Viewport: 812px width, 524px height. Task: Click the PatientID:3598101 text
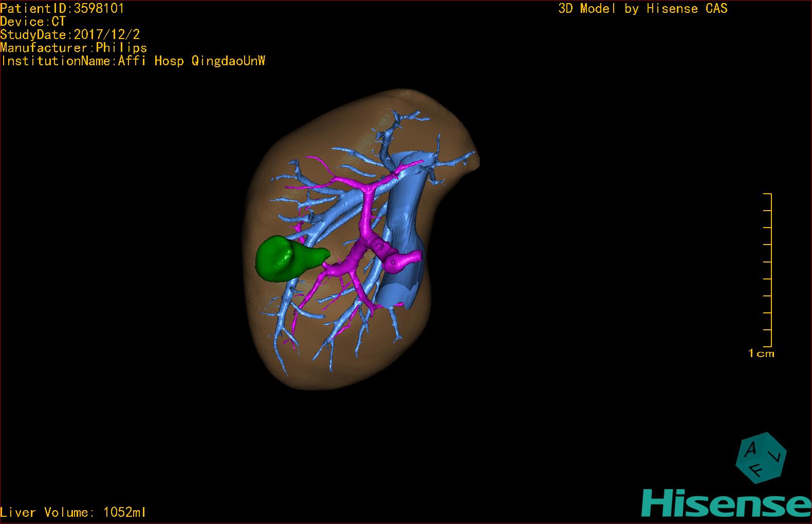pos(62,8)
